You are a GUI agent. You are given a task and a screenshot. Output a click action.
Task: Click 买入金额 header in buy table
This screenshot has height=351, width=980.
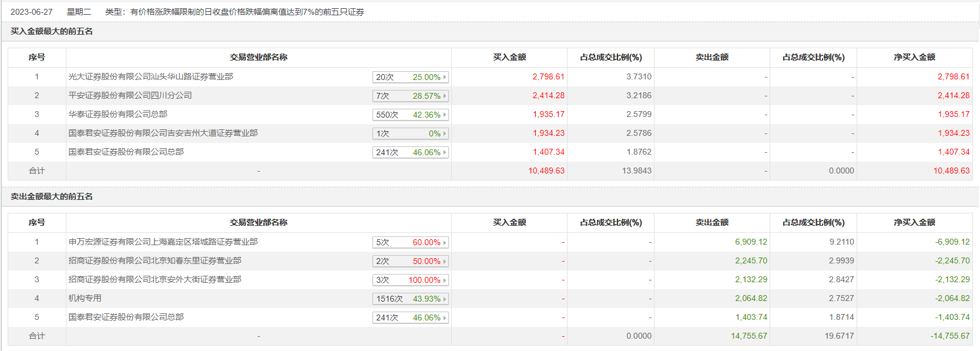pos(509,57)
